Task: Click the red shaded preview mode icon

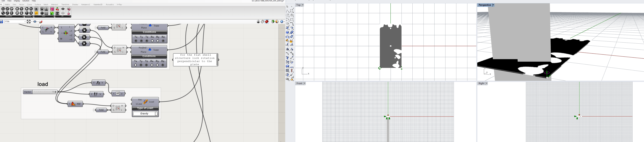Action: point(267,22)
